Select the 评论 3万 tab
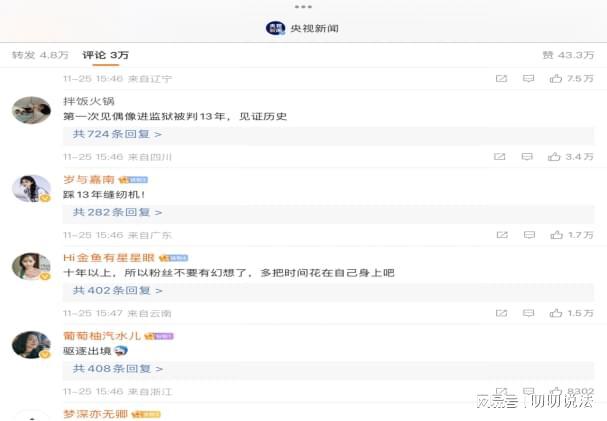Image resolution: width=607 pixels, height=421 pixels. pyautogui.click(x=105, y=55)
